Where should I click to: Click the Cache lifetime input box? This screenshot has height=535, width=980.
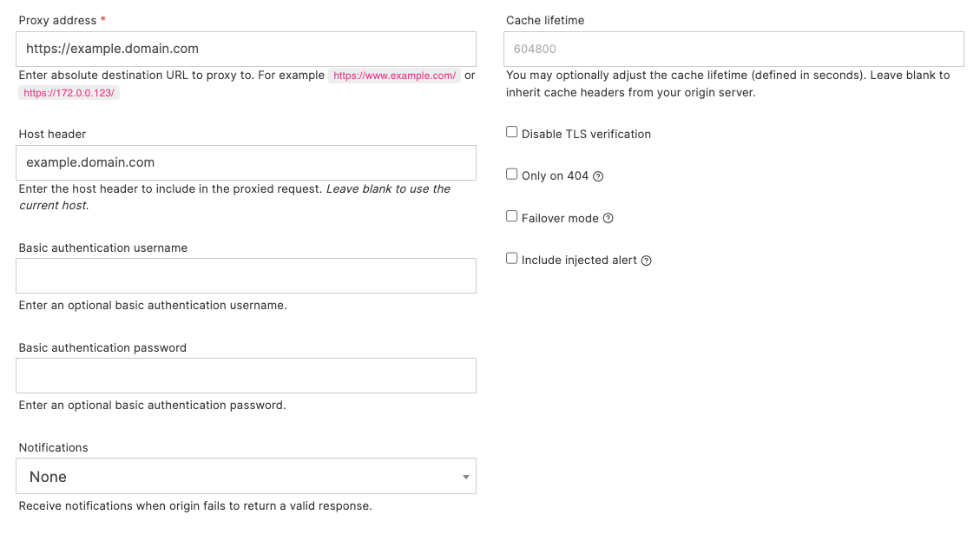[x=733, y=49]
